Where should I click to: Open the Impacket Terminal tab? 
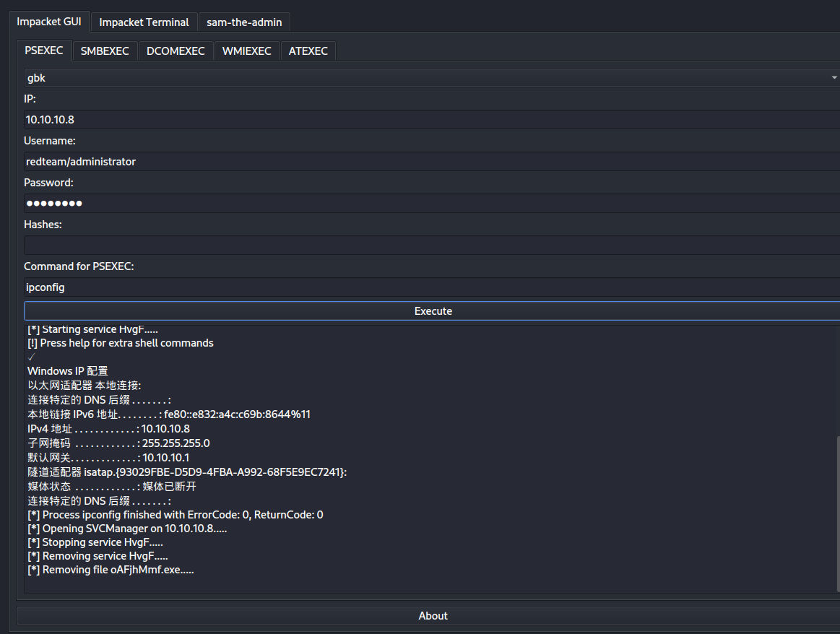click(144, 22)
